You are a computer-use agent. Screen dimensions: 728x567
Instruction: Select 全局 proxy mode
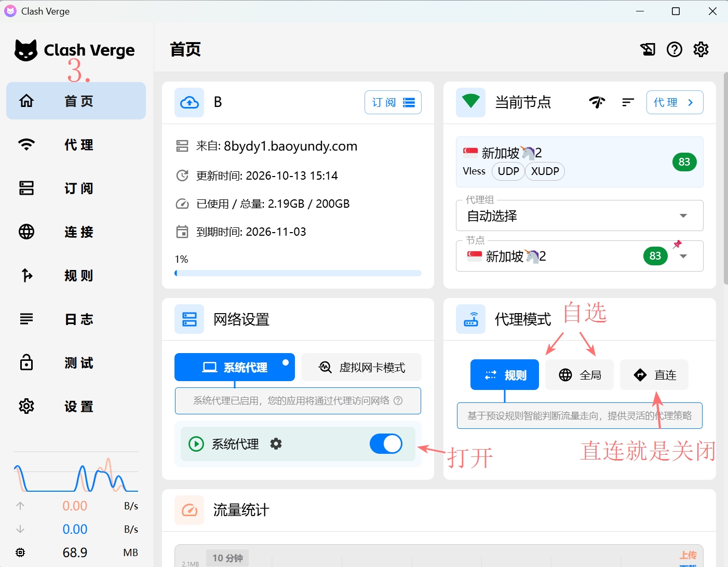579,375
